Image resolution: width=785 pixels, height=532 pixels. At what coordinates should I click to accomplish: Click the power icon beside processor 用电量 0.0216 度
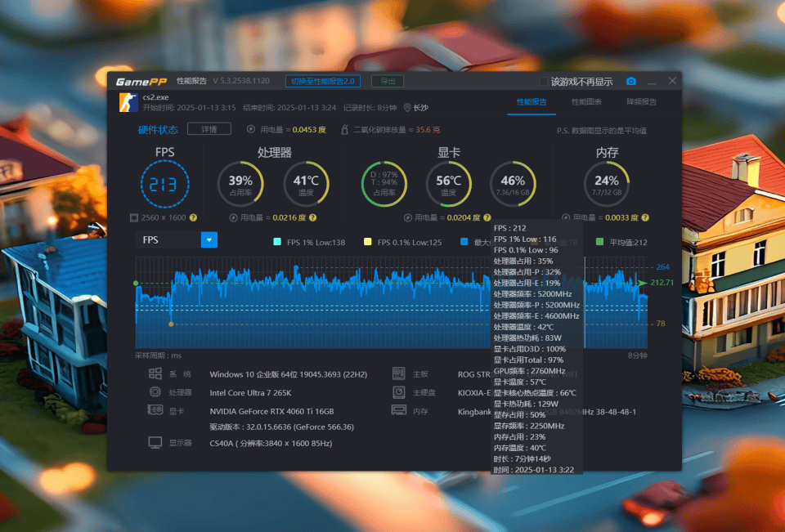click(233, 217)
